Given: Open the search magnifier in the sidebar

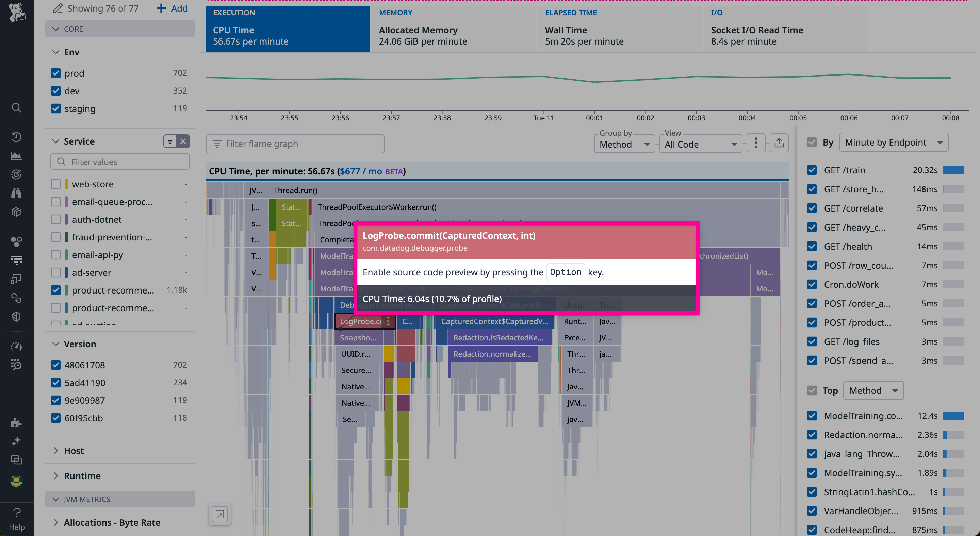Looking at the screenshot, I should coord(16,107).
